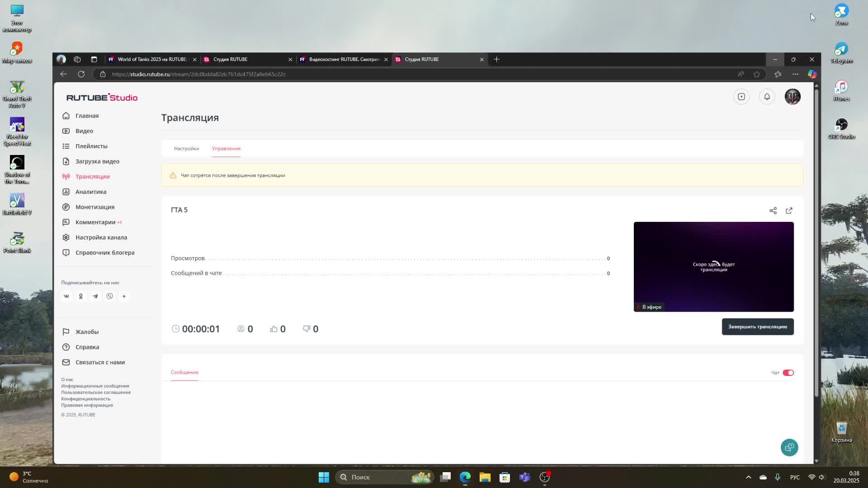
Task: Open Odnoklassniki social link icon
Action: (81, 296)
